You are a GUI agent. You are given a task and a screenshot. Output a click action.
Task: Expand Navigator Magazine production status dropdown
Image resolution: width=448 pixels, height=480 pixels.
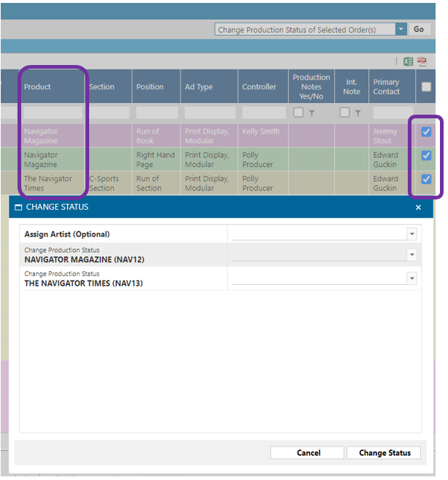tap(412, 255)
